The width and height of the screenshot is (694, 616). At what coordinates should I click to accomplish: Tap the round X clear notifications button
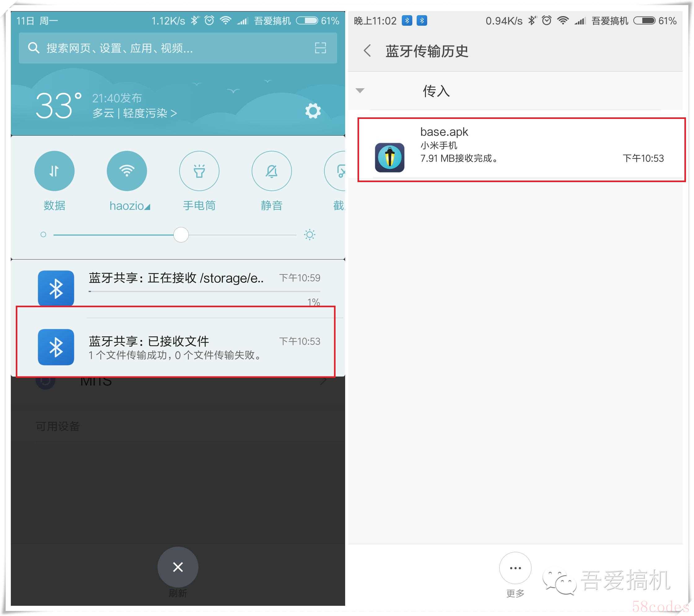(x=178, y=567)
